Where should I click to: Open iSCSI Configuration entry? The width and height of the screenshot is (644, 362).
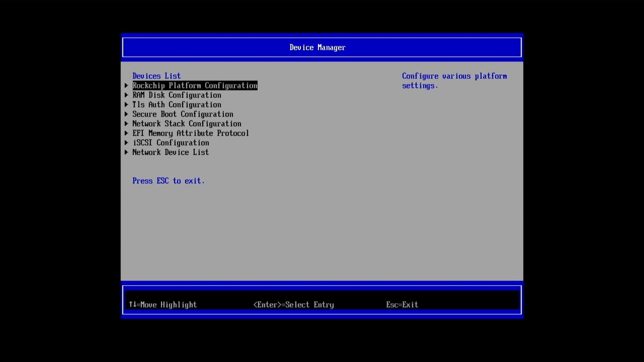pyautogui.click(x=171, y=142)
